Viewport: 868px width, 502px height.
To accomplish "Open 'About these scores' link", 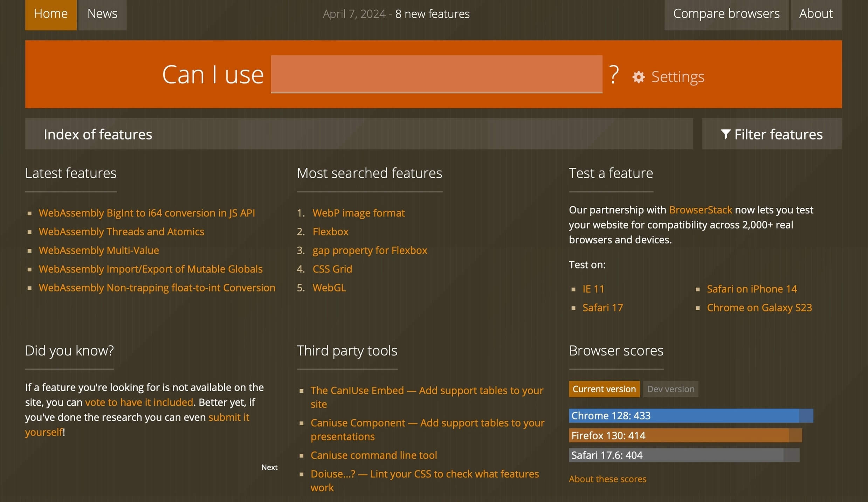I will coord(607,479).
